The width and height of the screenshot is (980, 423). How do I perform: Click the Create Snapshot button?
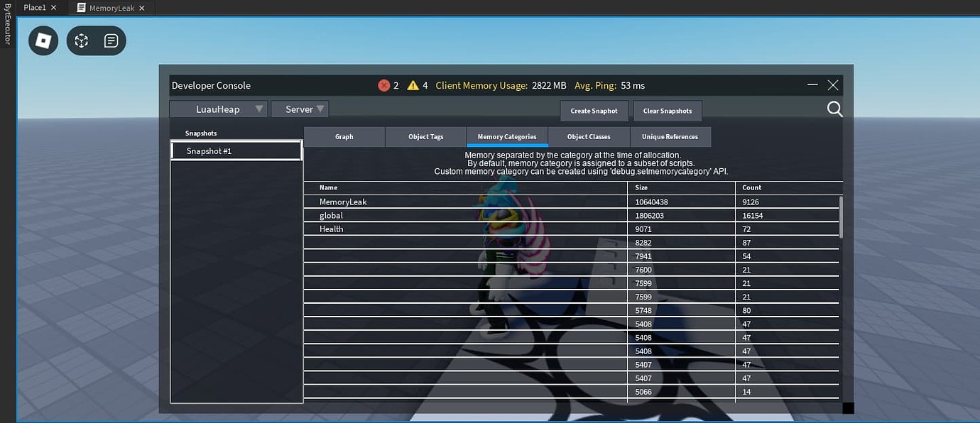[x=594, y=111]
